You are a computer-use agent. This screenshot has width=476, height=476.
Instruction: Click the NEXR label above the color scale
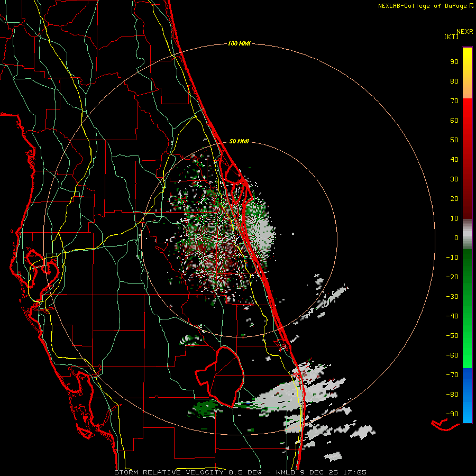pyautogui.click(x=465, y=32)
